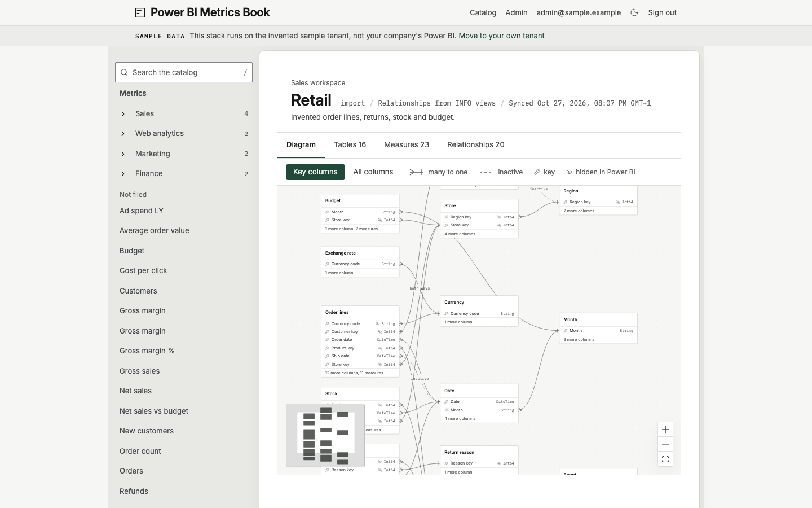Image resolution: width=812 pixels, height=508 pixels.
Task: Open the Relationships 20 tab
Action: tap(476, 145)
